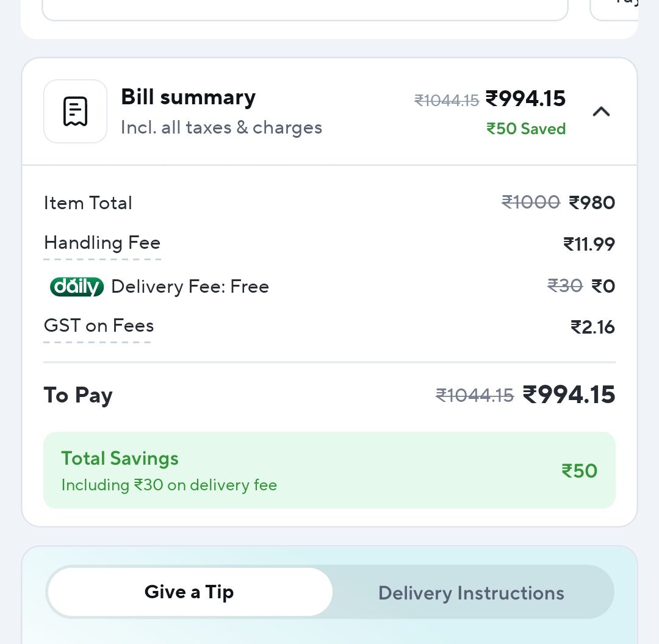Click the ₹2.16 GST amount

pyautogui.click(x=592, y=327)
